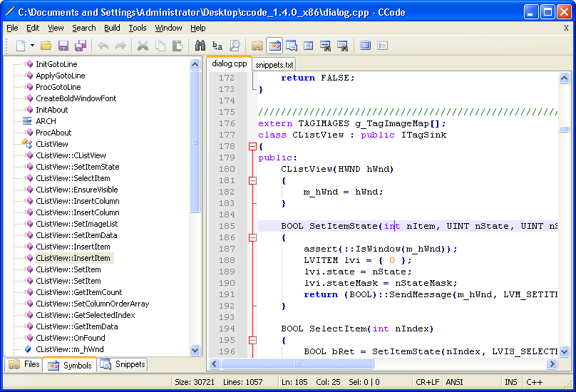Image resolution: width=576 pixels, height=392 pixels.
Task: Click the checklist toolbar icon
Action: pyautogui.click(x=382, y=46)
